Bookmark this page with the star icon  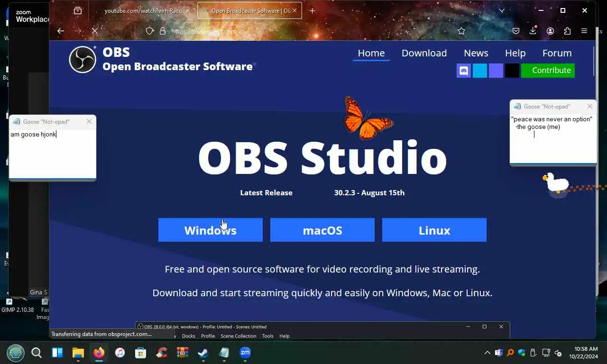(x=461, y=31)
